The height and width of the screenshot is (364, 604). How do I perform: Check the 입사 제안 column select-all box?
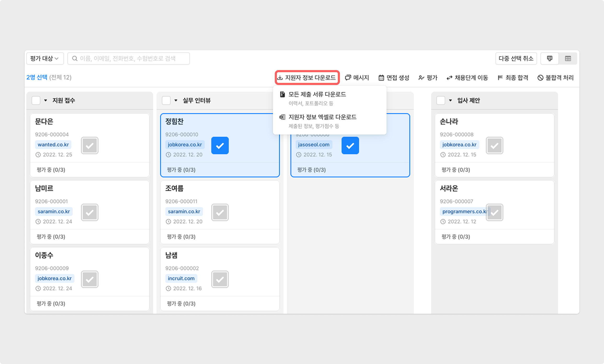pos(441,100)
